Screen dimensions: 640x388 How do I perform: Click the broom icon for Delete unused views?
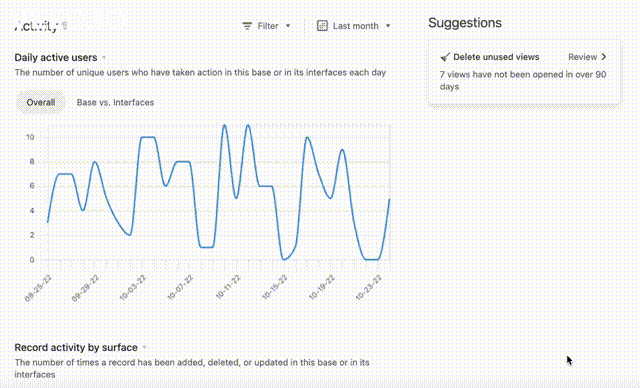coord(445,57)
